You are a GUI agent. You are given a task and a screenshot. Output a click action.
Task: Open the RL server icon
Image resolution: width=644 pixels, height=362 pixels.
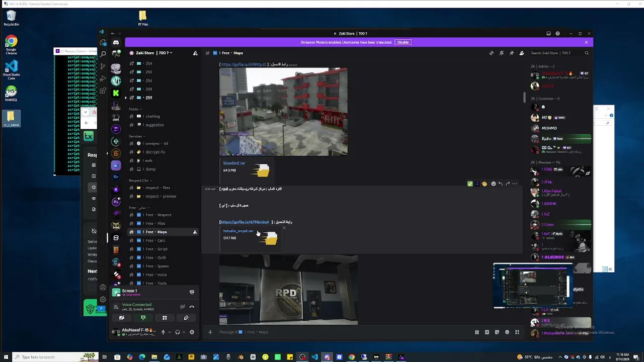tap(116, 201)
